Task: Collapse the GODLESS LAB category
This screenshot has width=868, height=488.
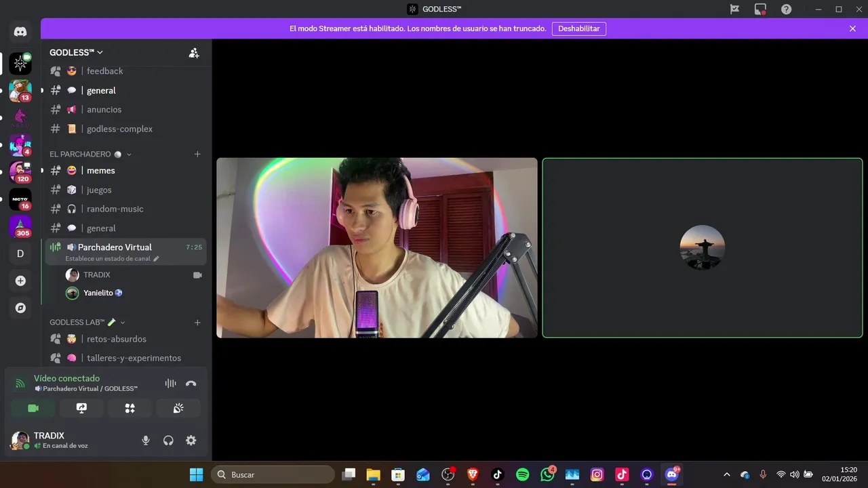Action: pos(87,323)
